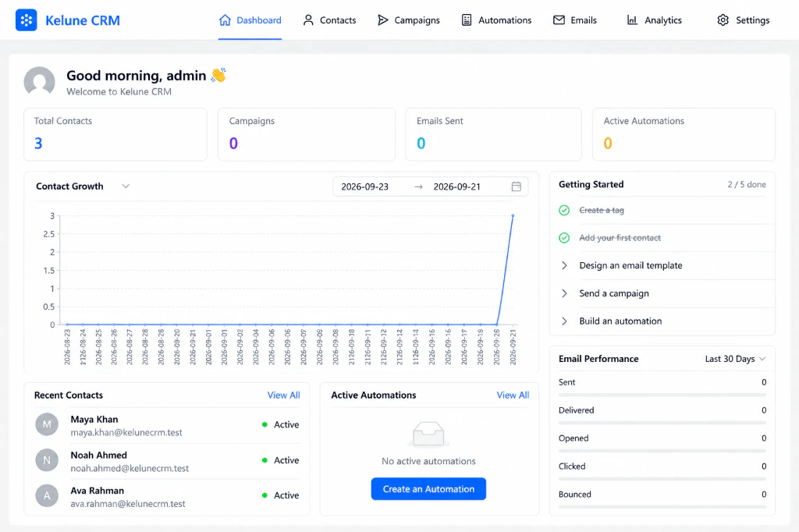Navigate to the Emails tab
799x532 pixels.
[575, 20]
